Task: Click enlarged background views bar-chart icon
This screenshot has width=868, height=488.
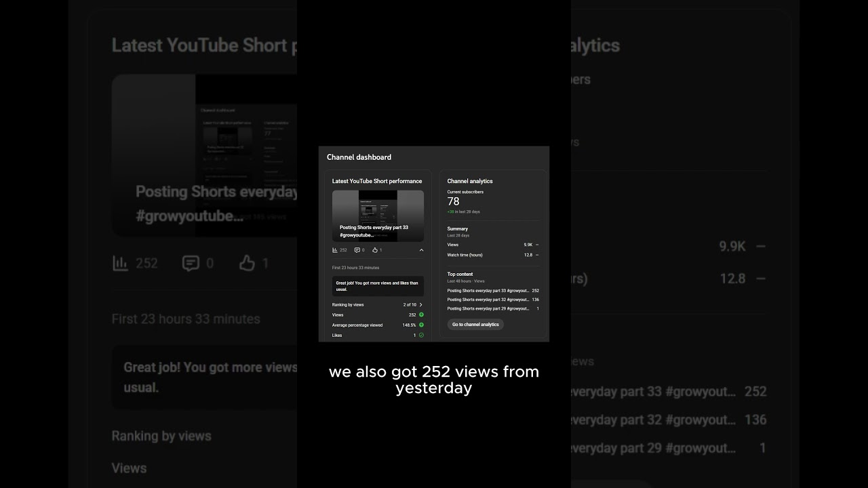Action: (120, 263)
